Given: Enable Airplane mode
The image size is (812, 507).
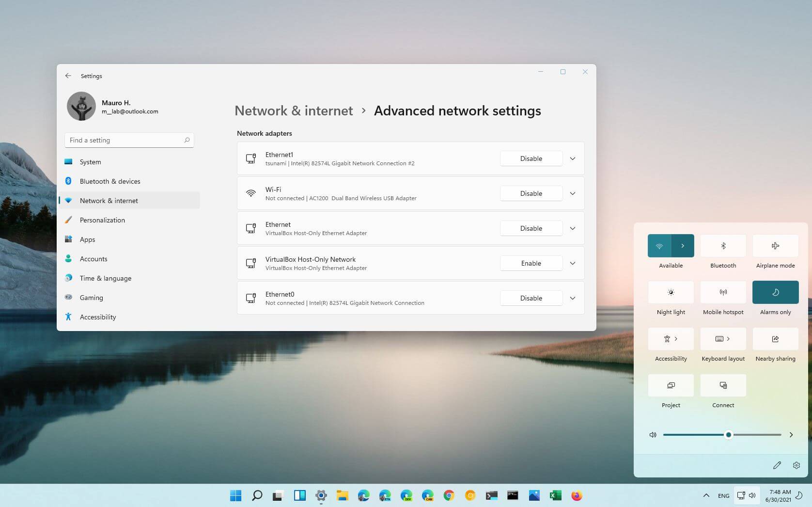Looking at the screenshot, I should tap(775, 245).
